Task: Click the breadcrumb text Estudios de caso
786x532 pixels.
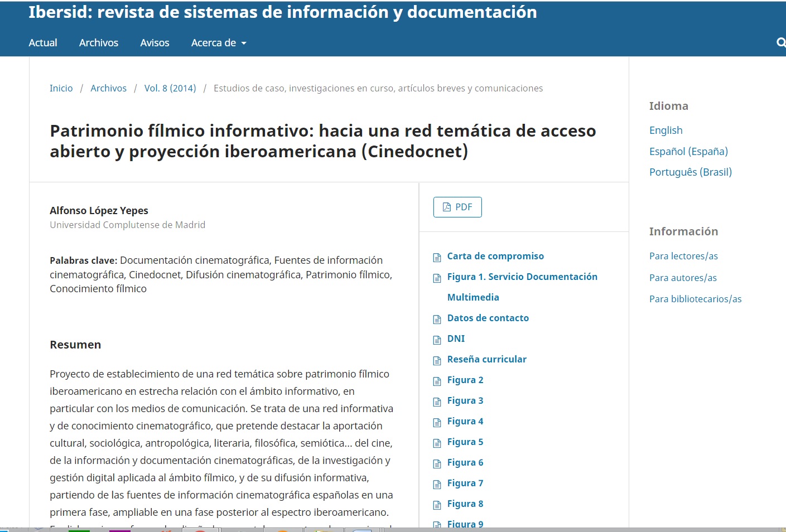Action: (x=378, y=88)
